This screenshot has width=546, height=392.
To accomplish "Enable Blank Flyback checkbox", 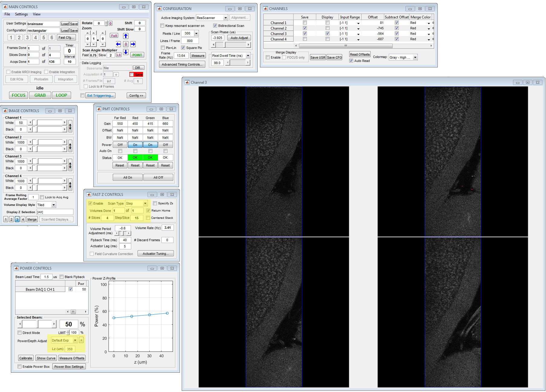I will pyautogui.click(x=62, y=277).
